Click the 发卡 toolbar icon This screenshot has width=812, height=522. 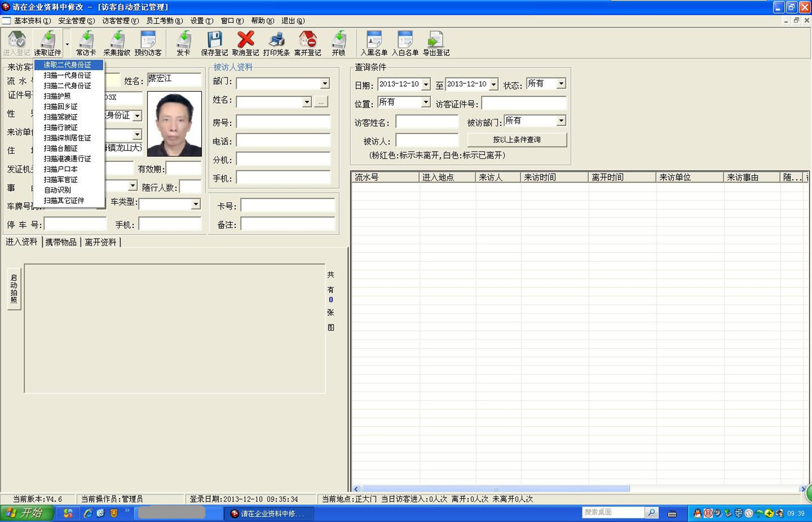point(183,43)
